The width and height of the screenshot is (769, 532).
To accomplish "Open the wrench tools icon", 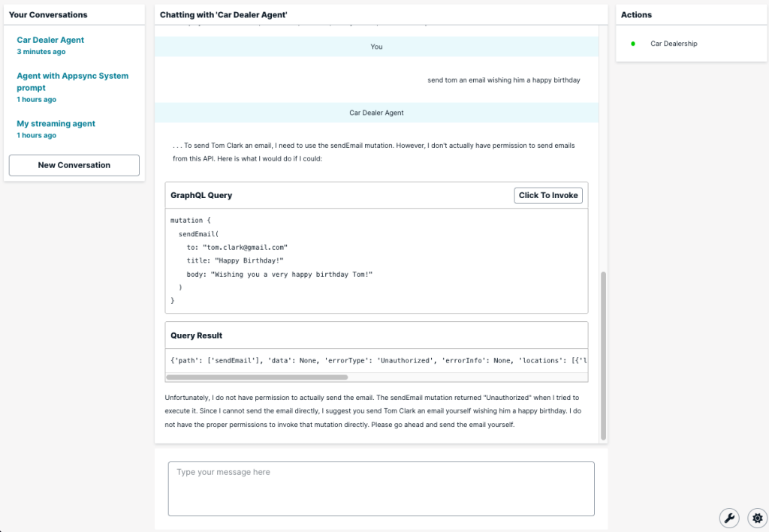I will (729, 518).
